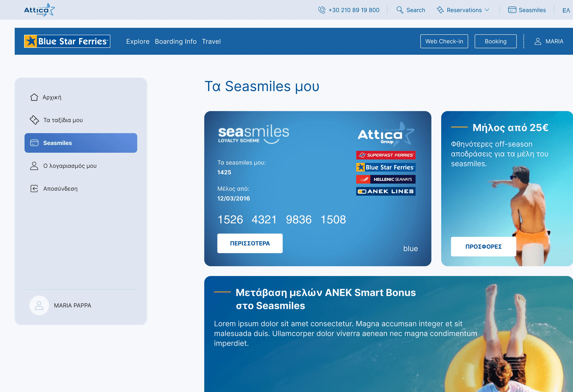The width and height of the screenshot is (573, 392).
Task: Click the Αποσύνδεση logout icon
Action: coord(34,188)
